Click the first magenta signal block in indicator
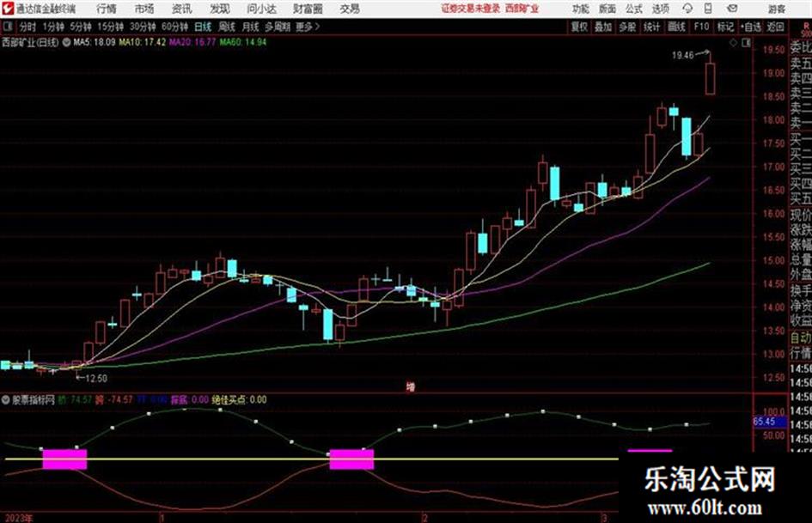 (64, 459)
